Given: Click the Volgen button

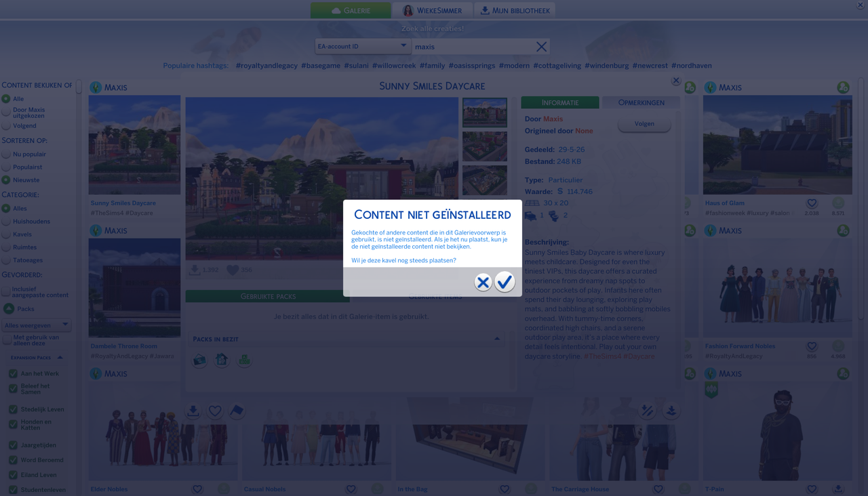Looking at the screenshot, I should [644, 124].
